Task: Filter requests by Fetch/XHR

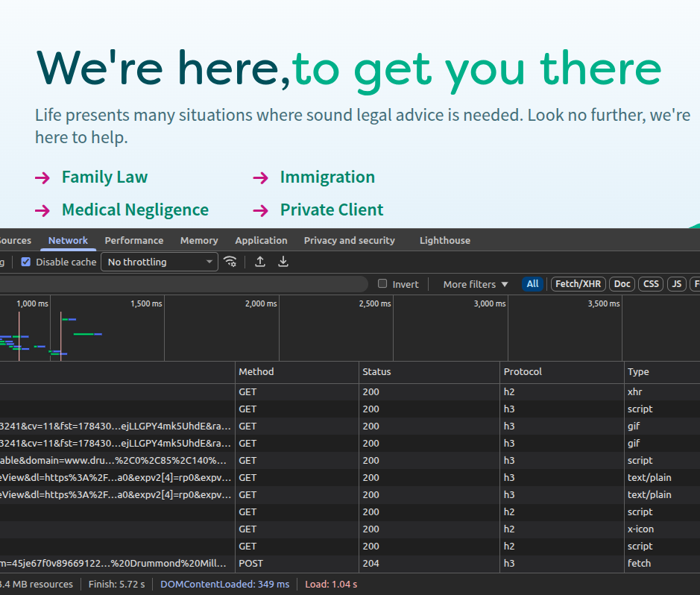Action: pyautogui.click(x=578, y=284)
